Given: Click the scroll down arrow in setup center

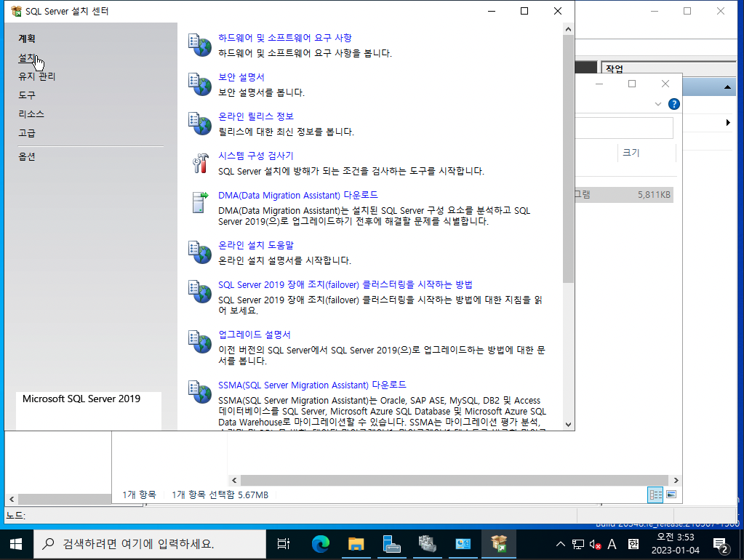Looking at the screenshot, I should [x=569, y=425].
